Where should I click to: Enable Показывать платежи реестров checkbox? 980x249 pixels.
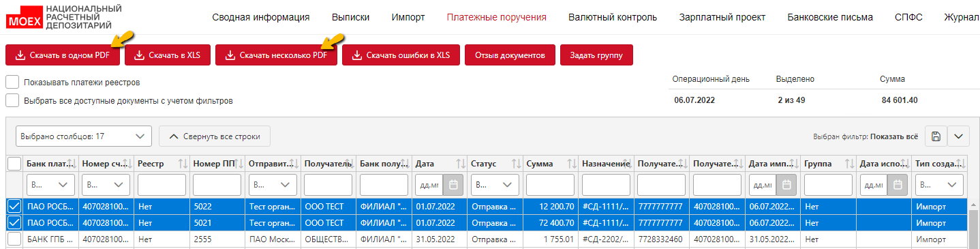pos(12,82)
